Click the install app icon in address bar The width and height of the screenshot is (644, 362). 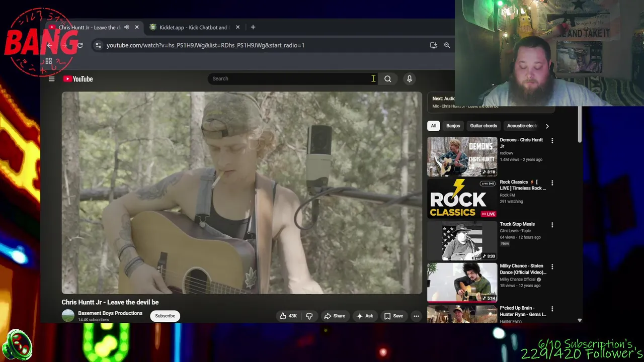pyautogui.click(x=433, y=45)
